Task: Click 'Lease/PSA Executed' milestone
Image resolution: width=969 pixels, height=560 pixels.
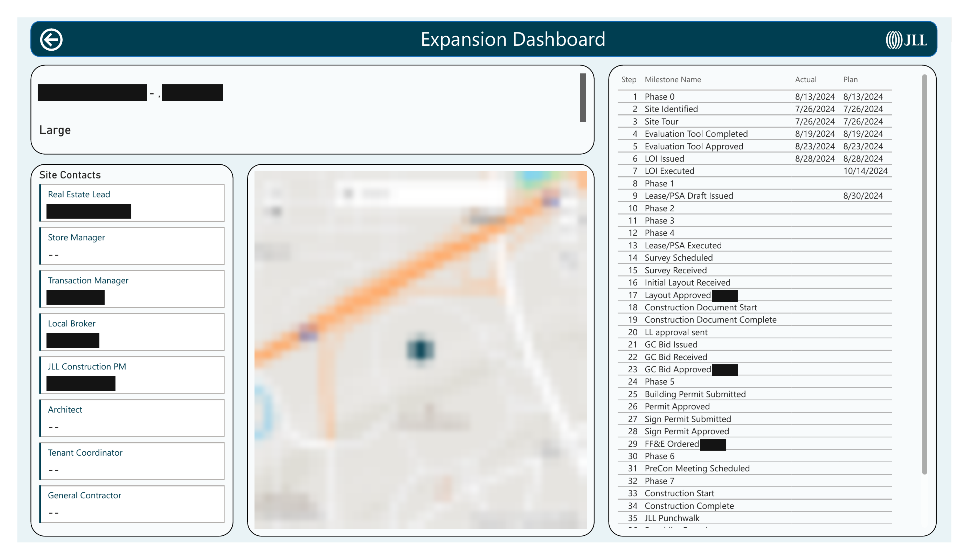Action: point(683,245)
